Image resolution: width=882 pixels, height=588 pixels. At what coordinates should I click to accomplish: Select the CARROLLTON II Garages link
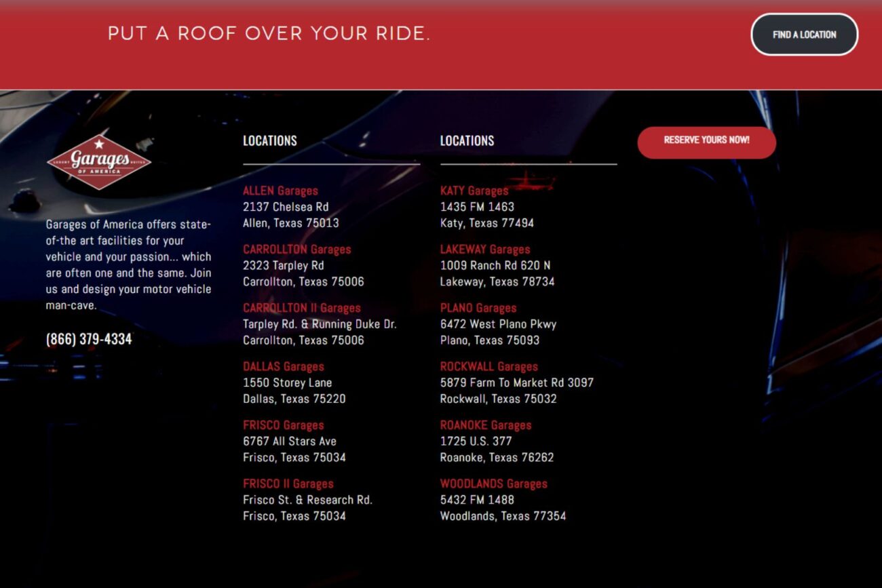301,309
